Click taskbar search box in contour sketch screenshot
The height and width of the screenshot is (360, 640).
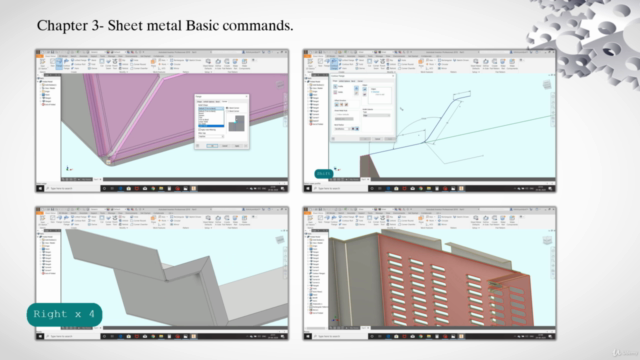340,189
